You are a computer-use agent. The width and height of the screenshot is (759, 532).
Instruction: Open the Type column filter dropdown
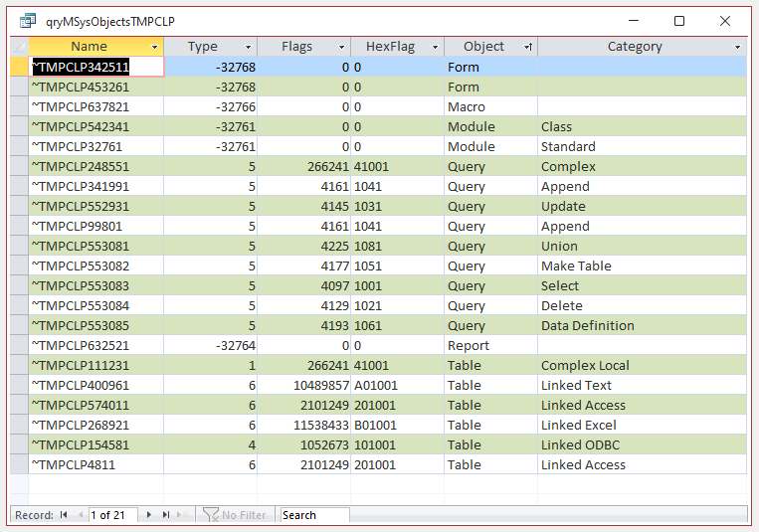pyautogui.click(x=248, y=47)
